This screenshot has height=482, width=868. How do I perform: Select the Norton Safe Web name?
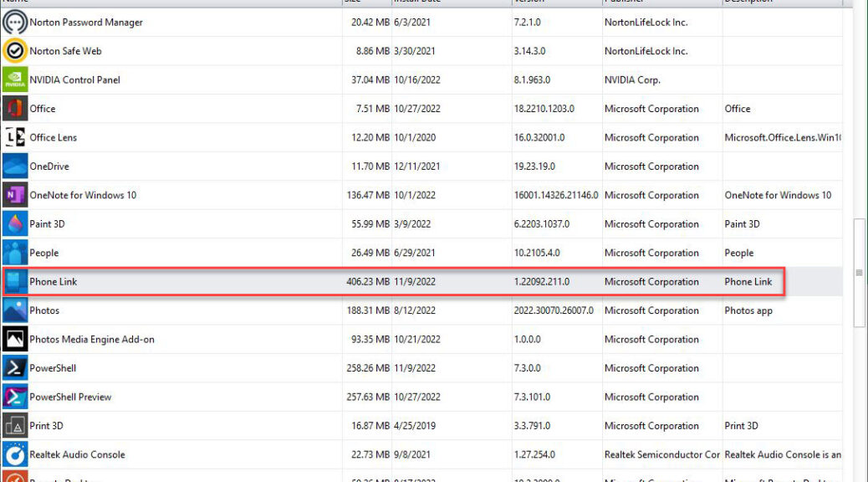65,51
